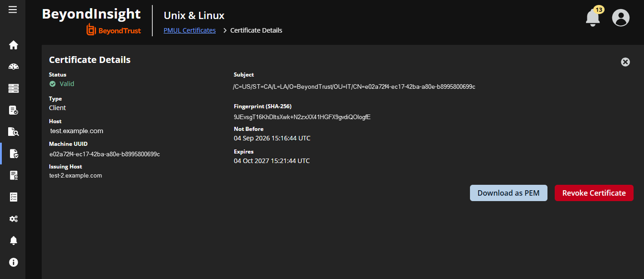
Task: Open the settings gears icon
Action: coord(14,219)
